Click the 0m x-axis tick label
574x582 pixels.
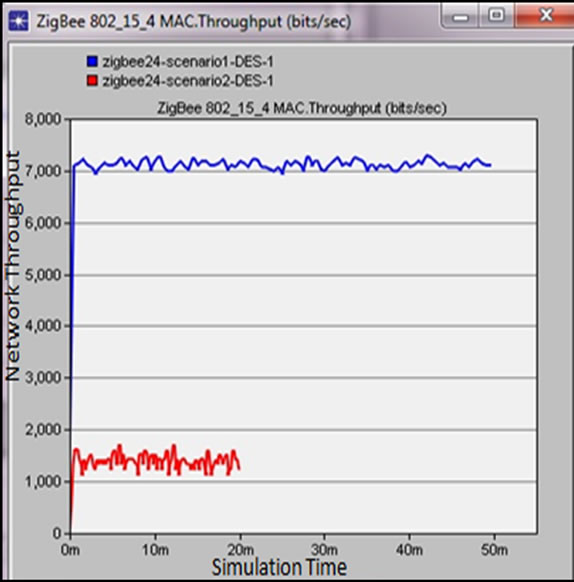click(x=70, y=550)
